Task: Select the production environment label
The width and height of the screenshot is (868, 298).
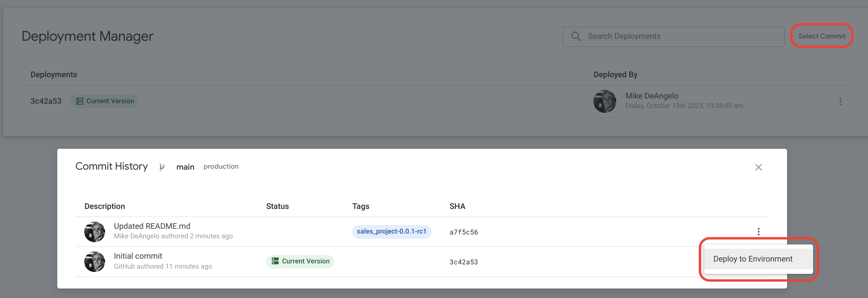Action: click(x=221, y=167)
